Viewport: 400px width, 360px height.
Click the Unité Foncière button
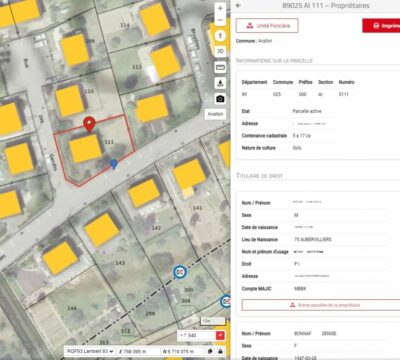coord(267,26)
